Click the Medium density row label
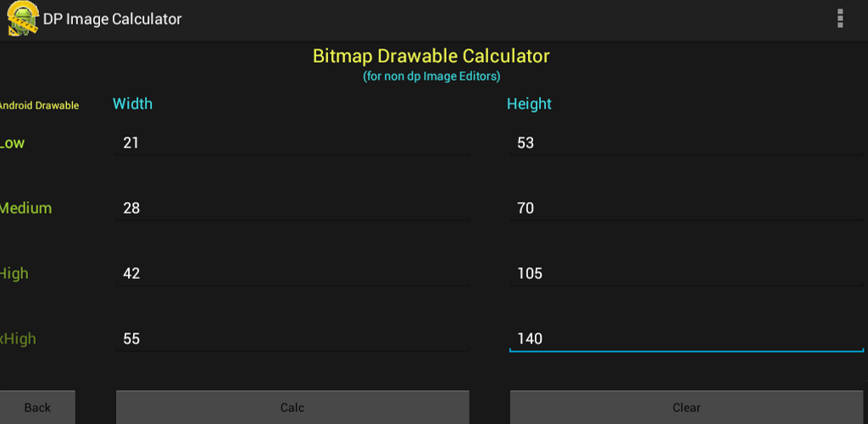868x424 pixels. [26, 209]
